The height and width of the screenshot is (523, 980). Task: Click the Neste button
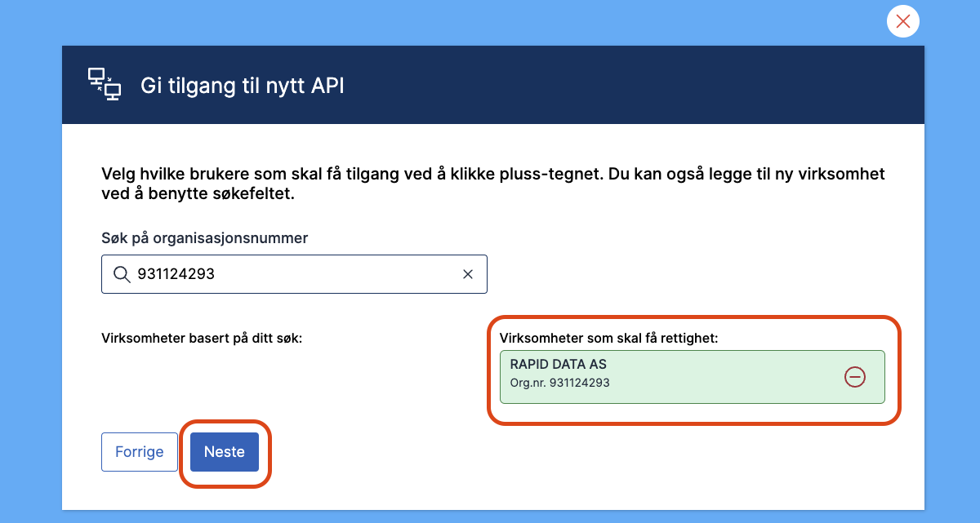225,452
